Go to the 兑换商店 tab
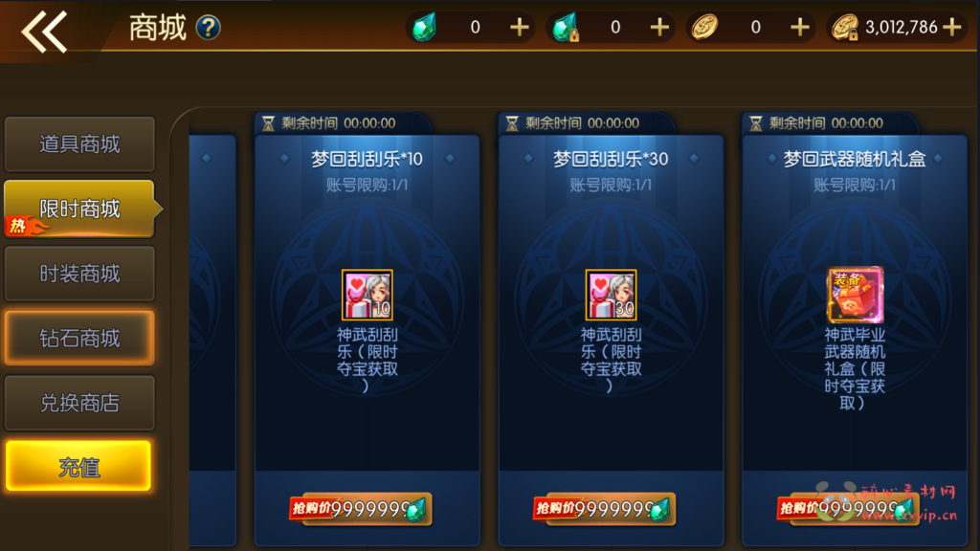This screenshot has width=980, height=551. [x=79, y=403]
